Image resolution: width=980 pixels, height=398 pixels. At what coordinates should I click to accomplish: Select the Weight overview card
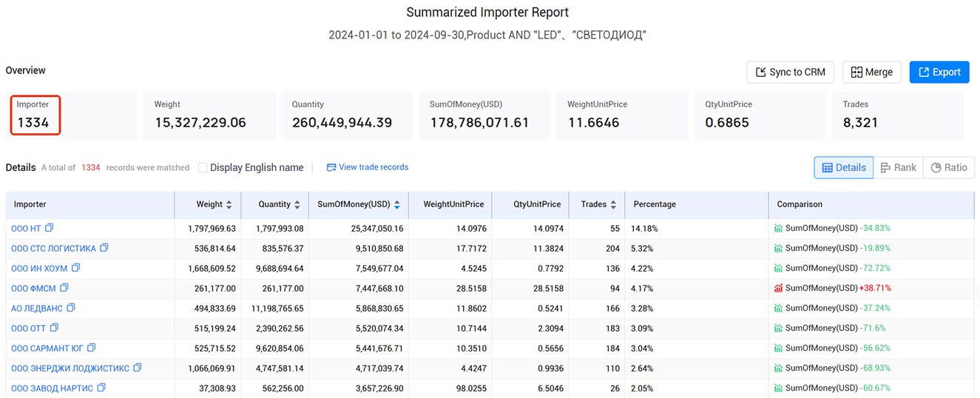click(x=210, y=115)
